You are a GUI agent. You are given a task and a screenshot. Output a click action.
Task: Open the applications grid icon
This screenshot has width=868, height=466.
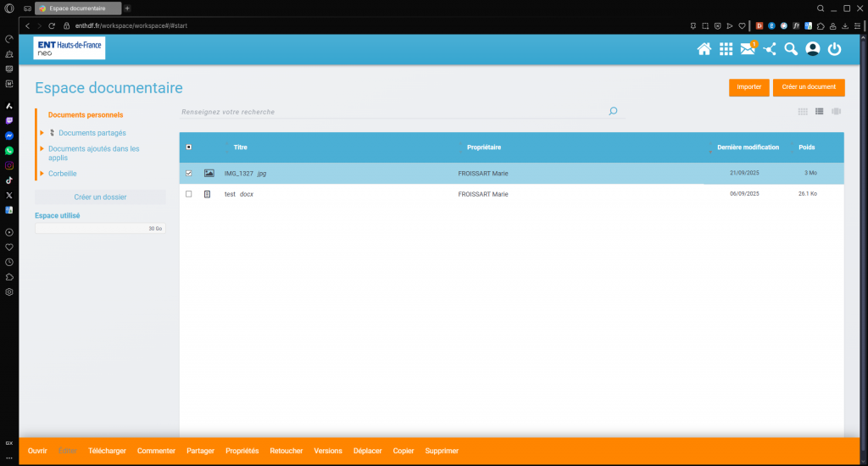[726, 49]
